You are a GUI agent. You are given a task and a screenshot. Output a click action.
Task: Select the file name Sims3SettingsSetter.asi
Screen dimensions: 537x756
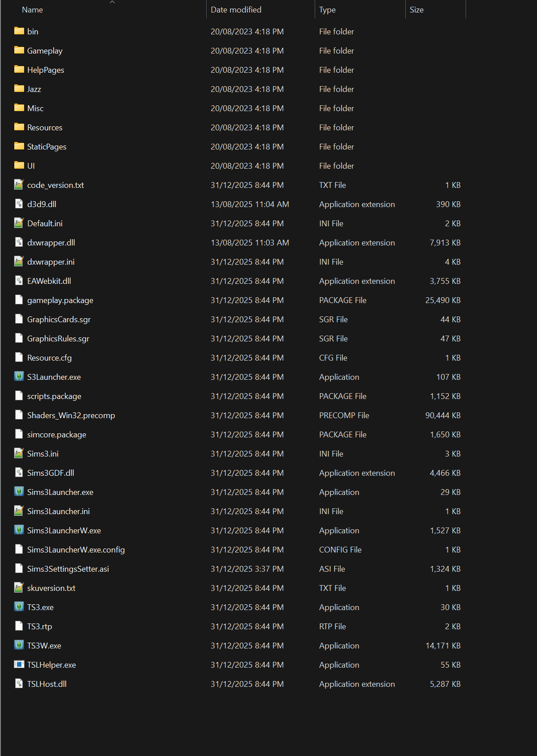68,569
